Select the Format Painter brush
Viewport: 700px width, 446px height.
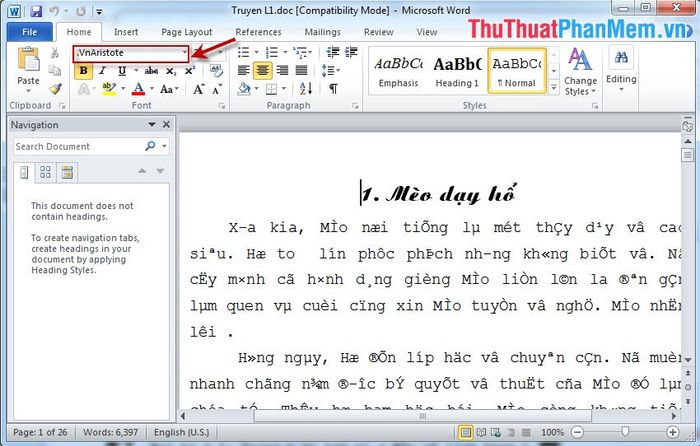click(55, 88)
